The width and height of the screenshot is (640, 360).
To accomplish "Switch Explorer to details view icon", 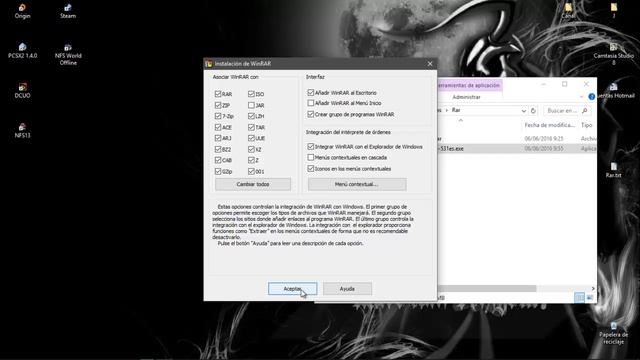I will pos(579,298).
